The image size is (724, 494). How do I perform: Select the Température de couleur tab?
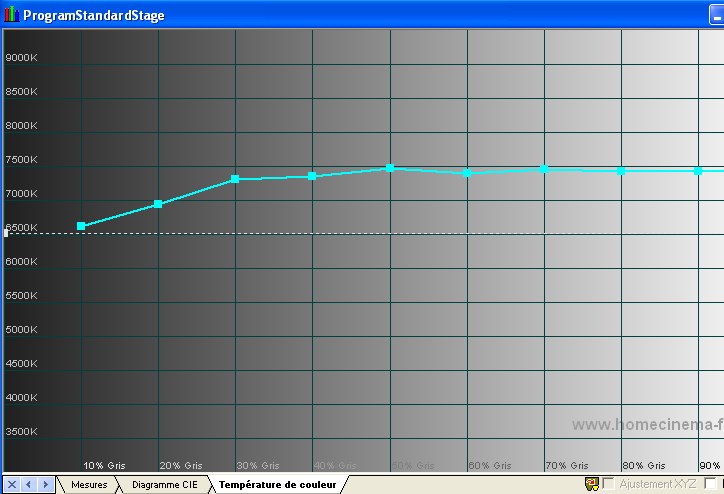(278, 485)
